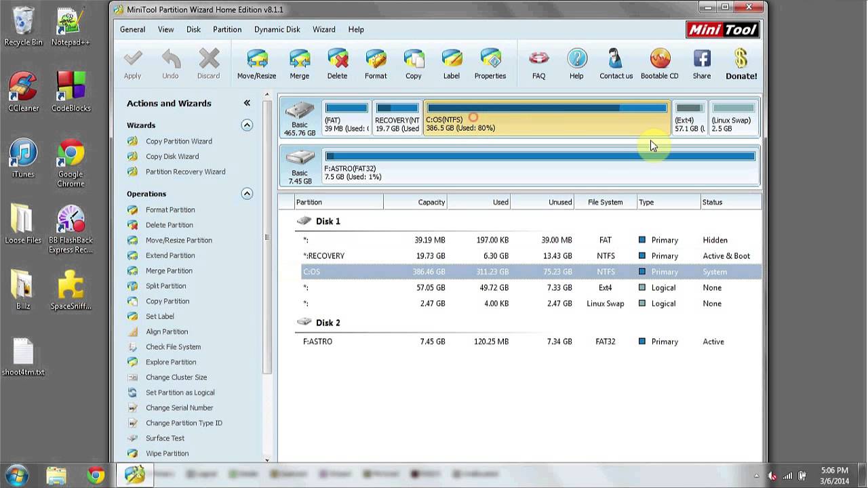Viewport: 868px width, 488px height.
Task: Collapse the Wizards section
Action: pyautogui.click(x=247, y=125)
